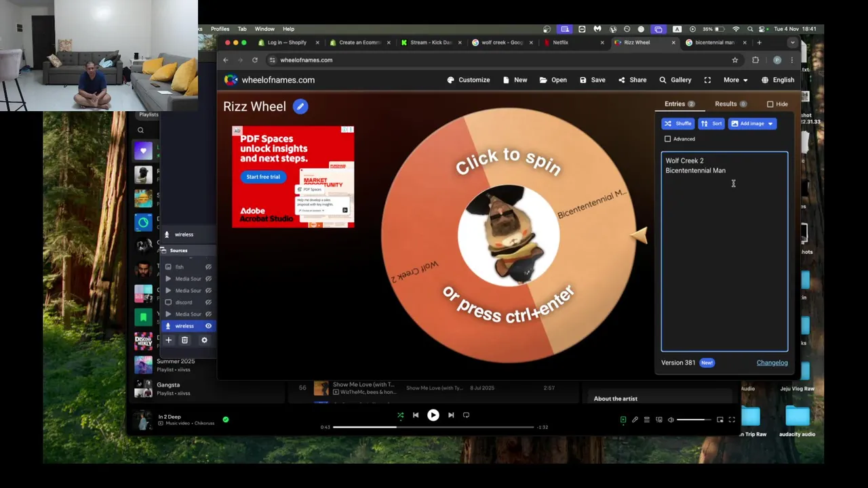This screenshot has height=488, width=868.
Task: Create a New wheel
Action: click(515, 80)
